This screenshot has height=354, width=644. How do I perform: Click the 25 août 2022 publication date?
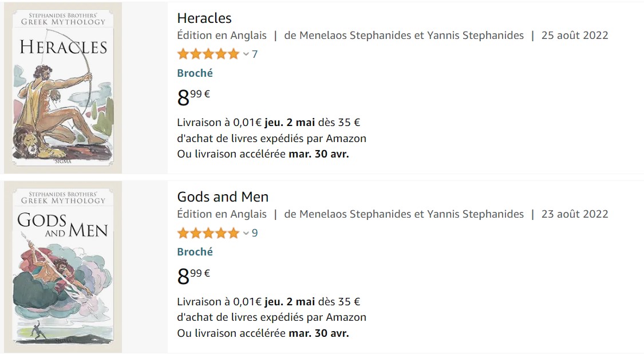(574, 36)
